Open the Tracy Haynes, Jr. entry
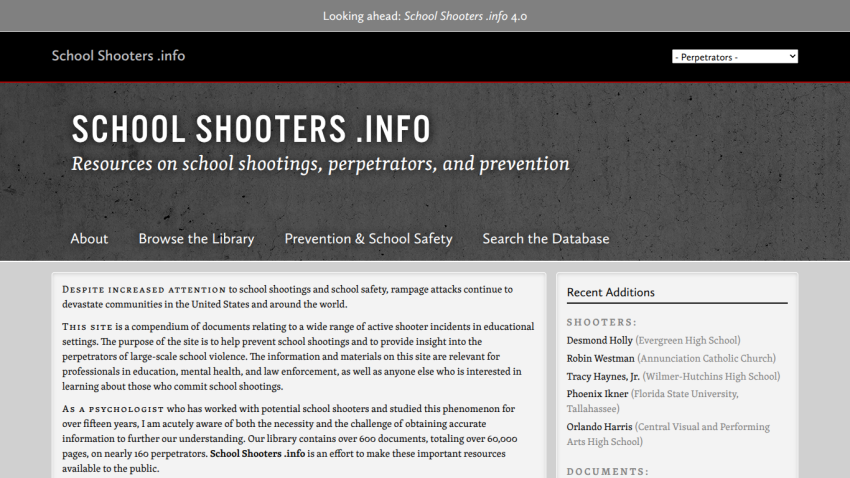 [603, 376]
